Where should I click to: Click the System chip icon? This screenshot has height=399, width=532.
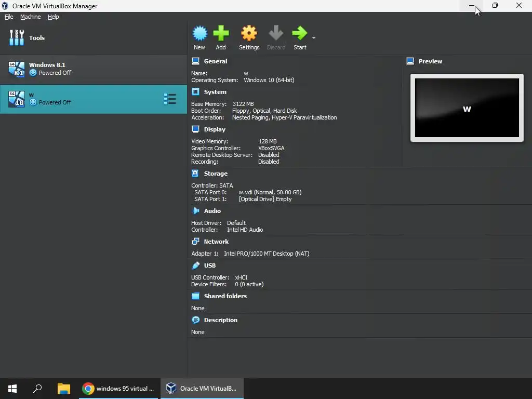[x=195, y=91]
